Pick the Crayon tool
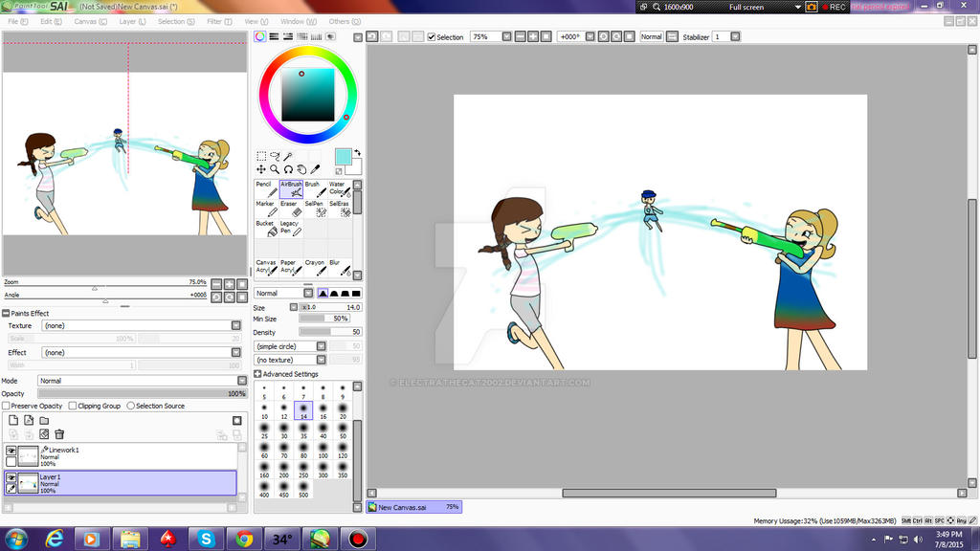 315,267
